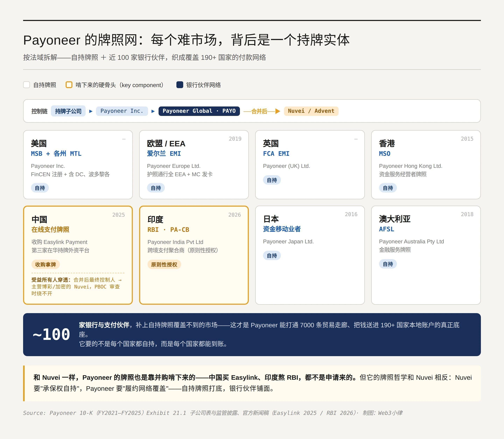The width and height of the screenshot is (504, 439).
Task: Click Payoneer Japan Ltd. entity name
Action: 288,241
